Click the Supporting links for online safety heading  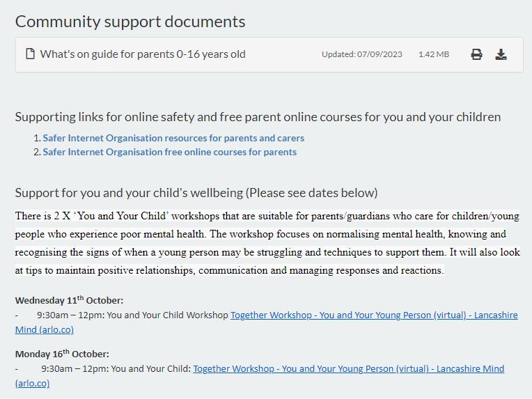coord(258,117)
